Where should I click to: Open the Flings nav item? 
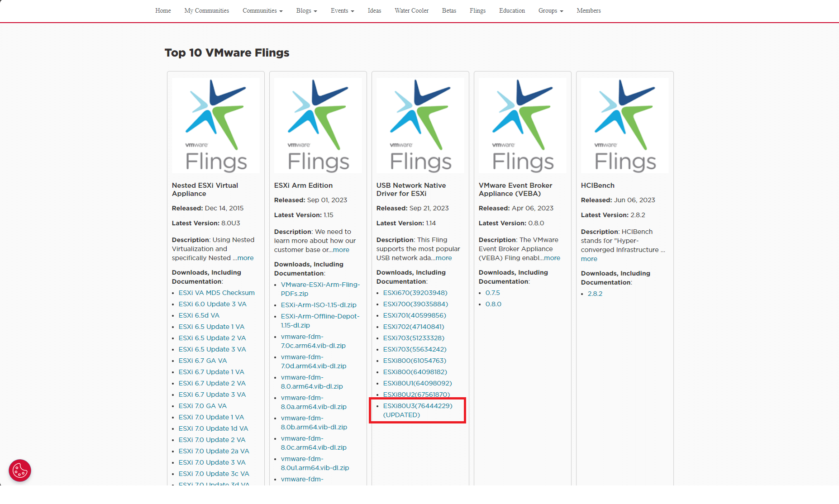pos(477,10)
